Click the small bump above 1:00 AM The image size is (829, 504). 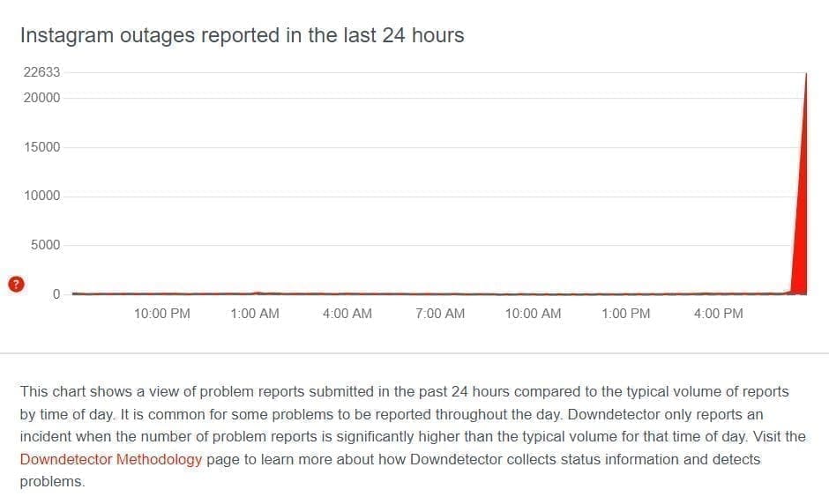[x=256, y=292]
